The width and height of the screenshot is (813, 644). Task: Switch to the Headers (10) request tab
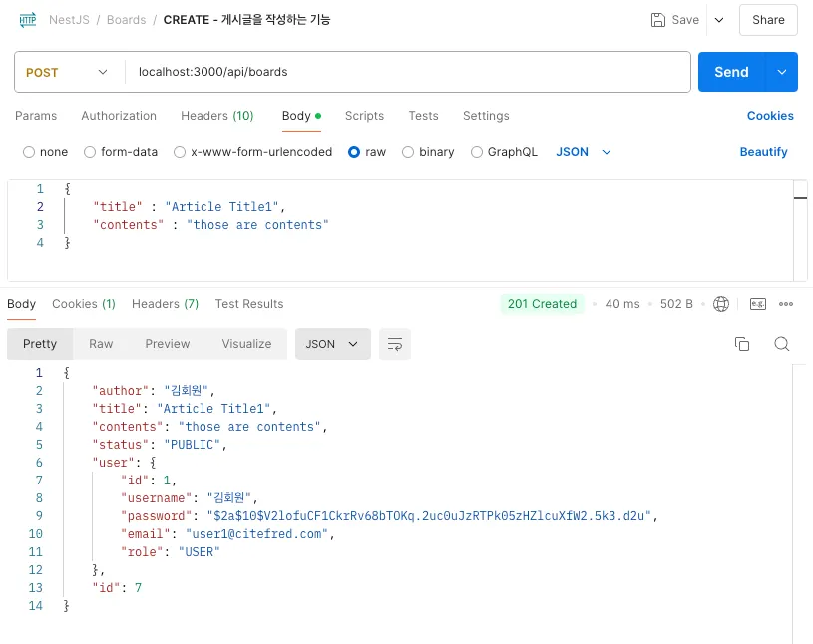(216, 116)
